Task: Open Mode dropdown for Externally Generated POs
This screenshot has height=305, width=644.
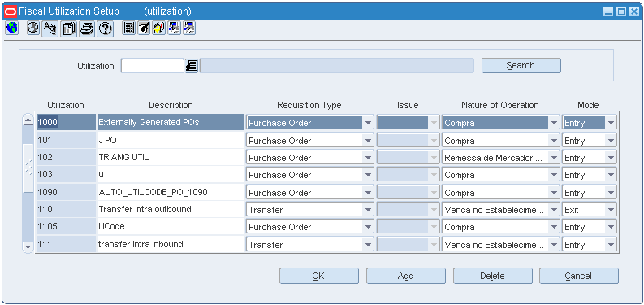Action: click(611, 123)
